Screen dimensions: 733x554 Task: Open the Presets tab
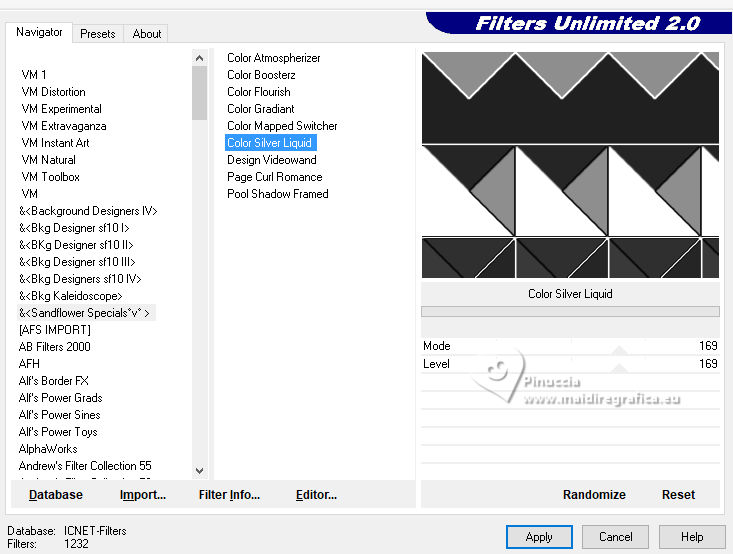tap(98, 34)
